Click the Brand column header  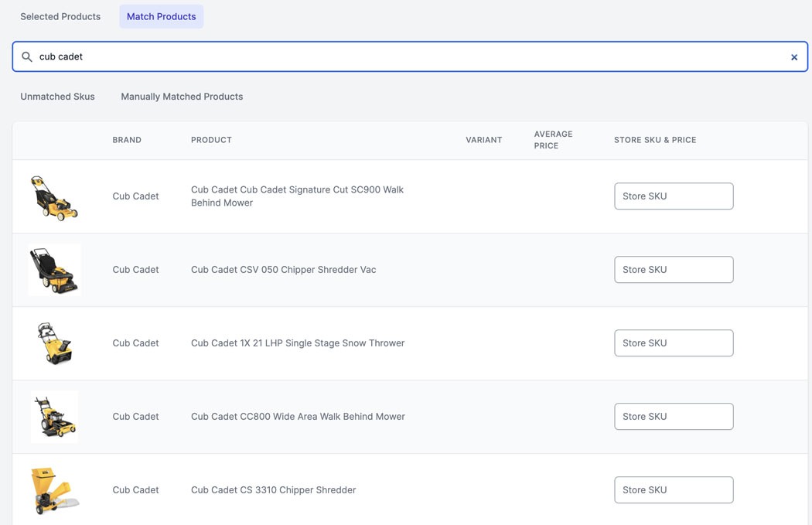127,140
